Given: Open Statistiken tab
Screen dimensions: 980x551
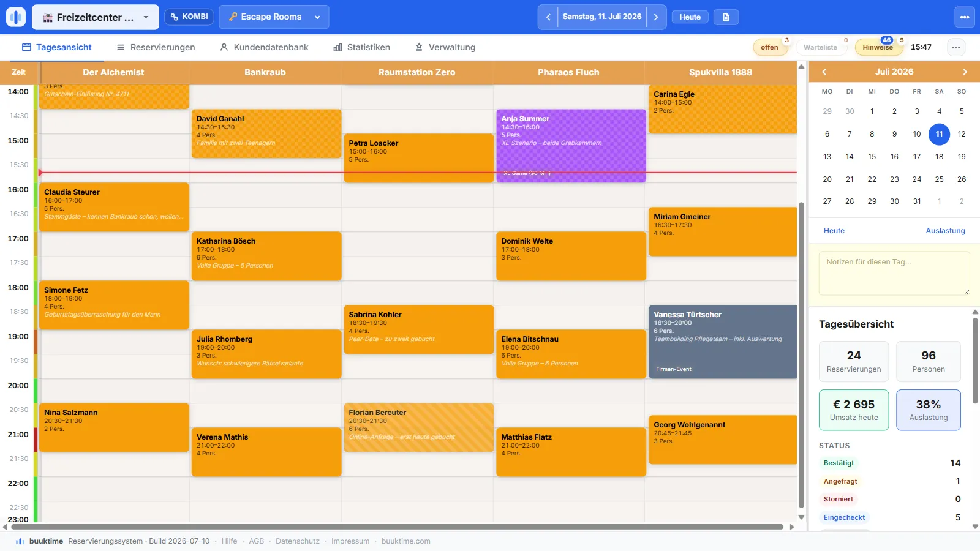Looking at the screenshot, I should tap(361, 47).
